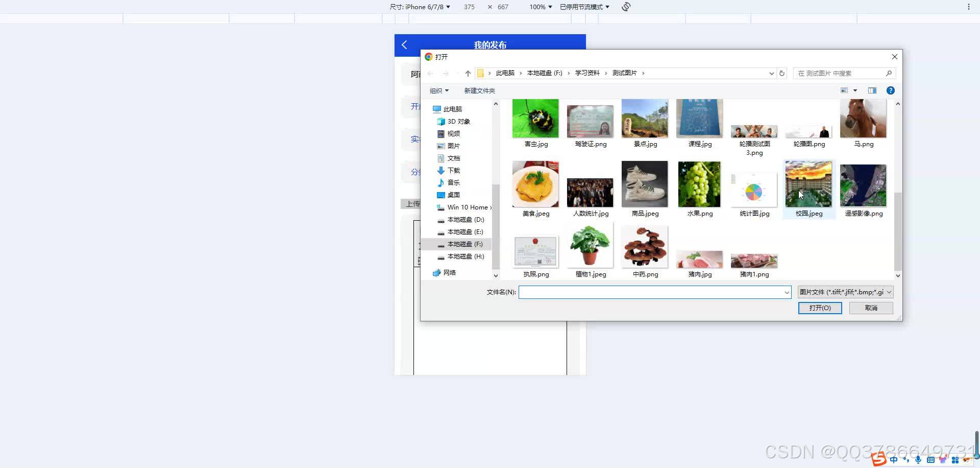Rotate the device emulation orientation
This screenshot has height=468, width=980.
tap(626, 7)
